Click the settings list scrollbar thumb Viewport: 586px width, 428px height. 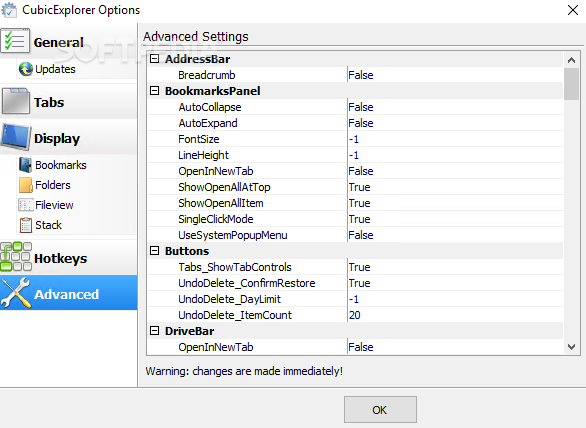[x=571, y=84]
